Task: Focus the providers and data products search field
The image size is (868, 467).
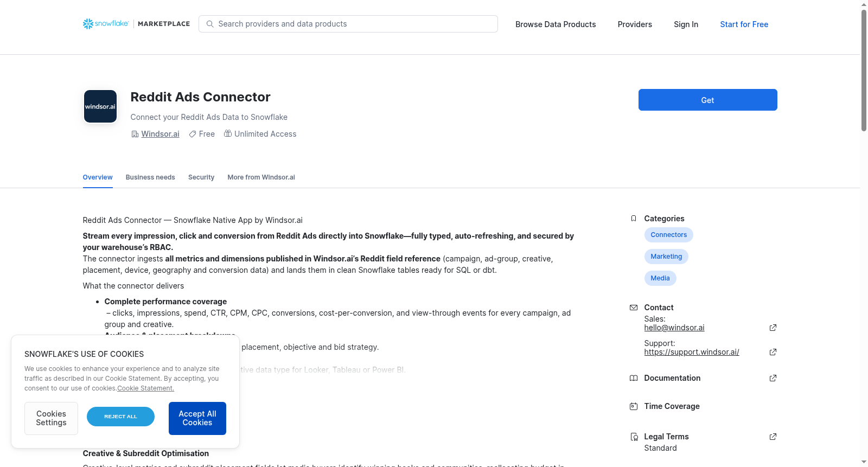Action: coord(348,24)
